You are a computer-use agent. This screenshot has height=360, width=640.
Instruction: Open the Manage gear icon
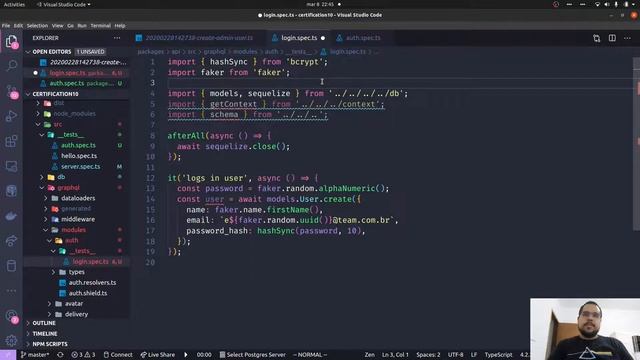tap(11, 340)
